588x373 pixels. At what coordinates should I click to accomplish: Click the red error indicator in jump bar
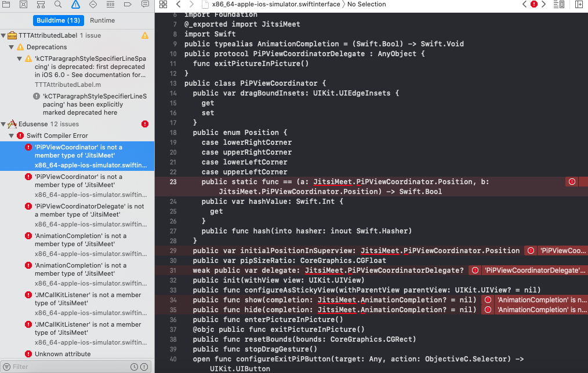(x=534, y=4)
